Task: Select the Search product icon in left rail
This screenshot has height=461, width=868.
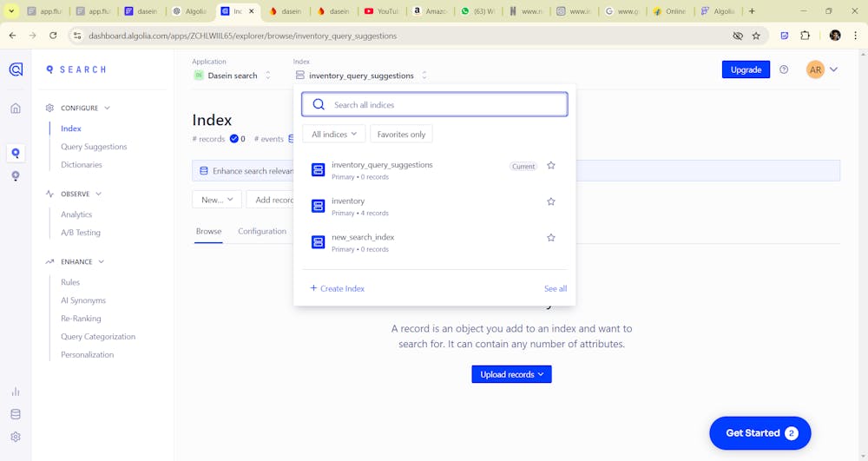Action: [16, 153]
